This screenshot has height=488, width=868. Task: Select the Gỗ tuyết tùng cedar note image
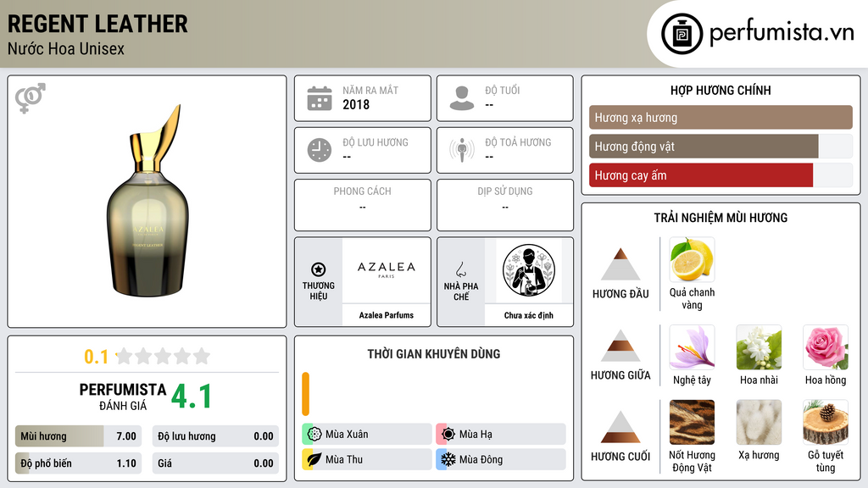(x=826, y=423)
